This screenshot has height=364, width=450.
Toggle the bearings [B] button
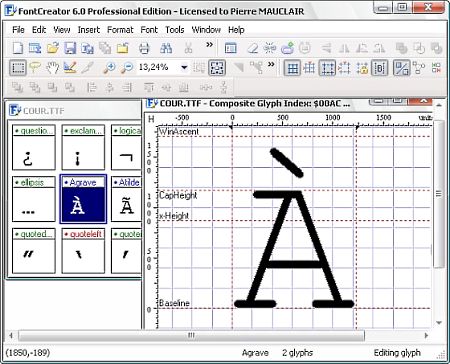click(379, 68)
